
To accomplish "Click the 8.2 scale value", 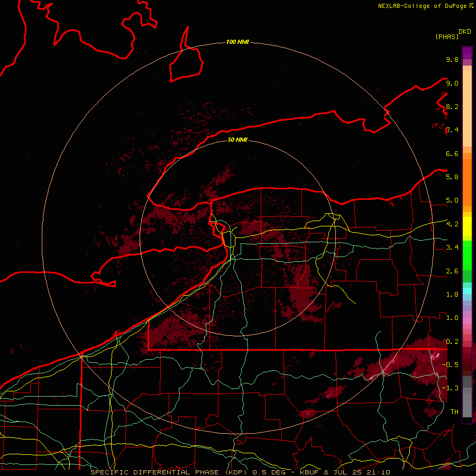I will pos(452,107).
